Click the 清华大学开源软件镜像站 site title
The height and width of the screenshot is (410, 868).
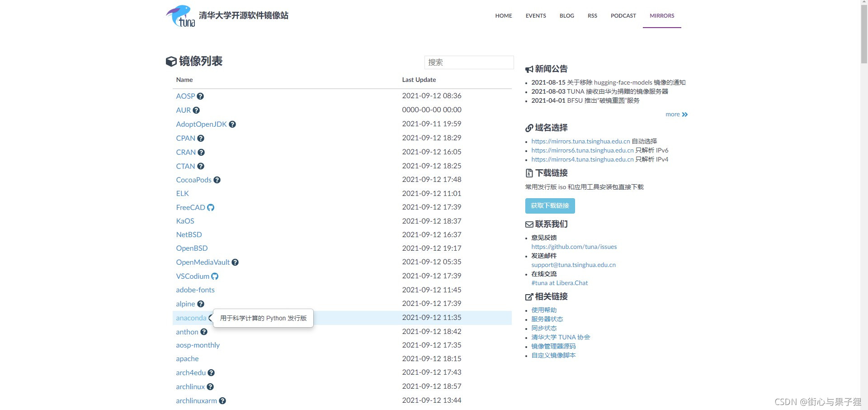[x=244, y=16]
